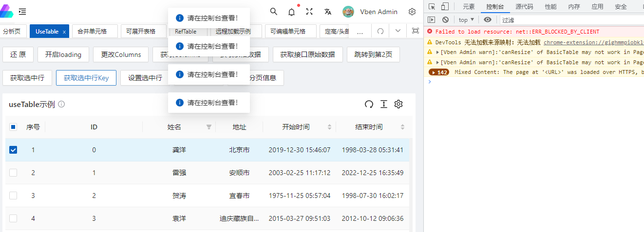Expand the first Vben Admin warn message

437,52
